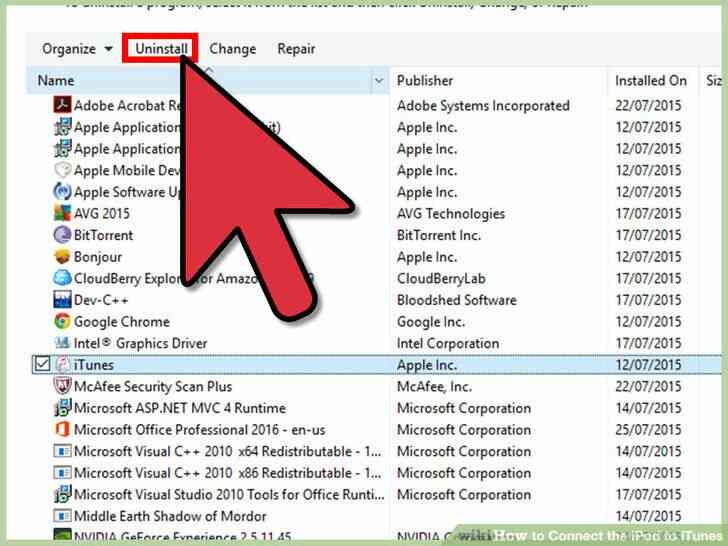Click the Middle Earth Shadow of Mordor icon
This screenshot has width=728, height=546.
pyautogui.click(x=62, y=516)
